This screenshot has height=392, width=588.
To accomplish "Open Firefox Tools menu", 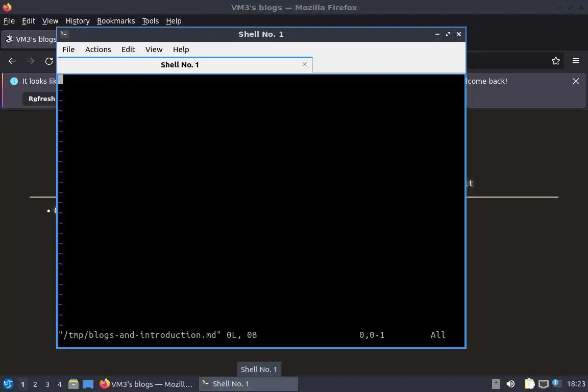I will pyautogui.click(x=151, y=21).
